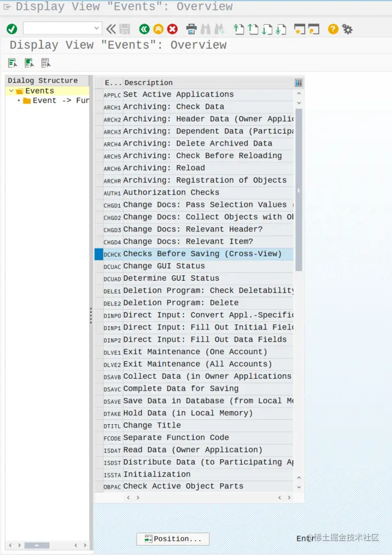Toggle the row selector for DELE1
The image size is (392, 555).
click(x=98, y=291)
